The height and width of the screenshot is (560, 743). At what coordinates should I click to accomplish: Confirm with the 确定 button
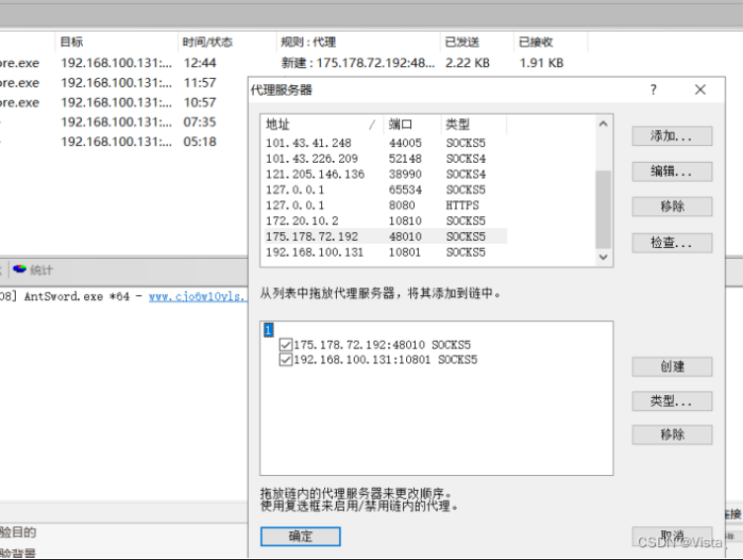point(300,536)
